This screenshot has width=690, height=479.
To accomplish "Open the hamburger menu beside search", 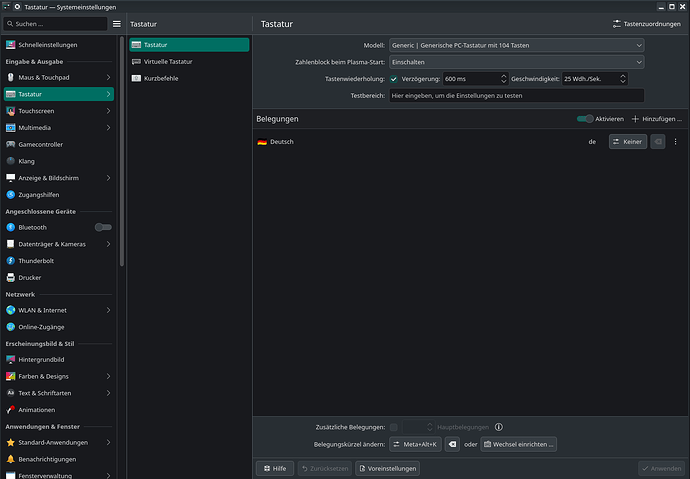I will pyautogui.click(x=117, y=23).
